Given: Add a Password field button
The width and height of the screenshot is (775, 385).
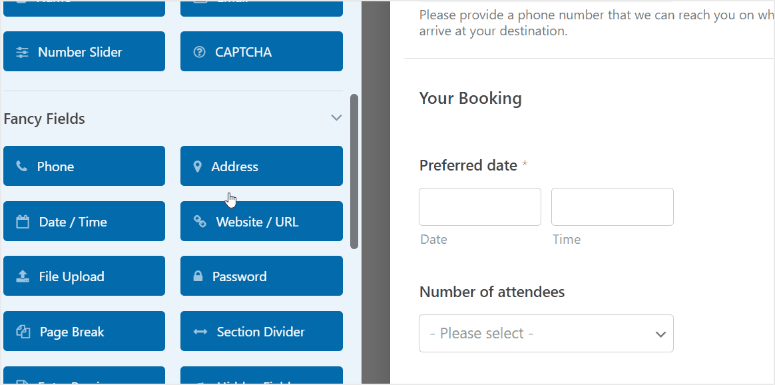Looking at the screenshot, I should click(x=261, y=276).
